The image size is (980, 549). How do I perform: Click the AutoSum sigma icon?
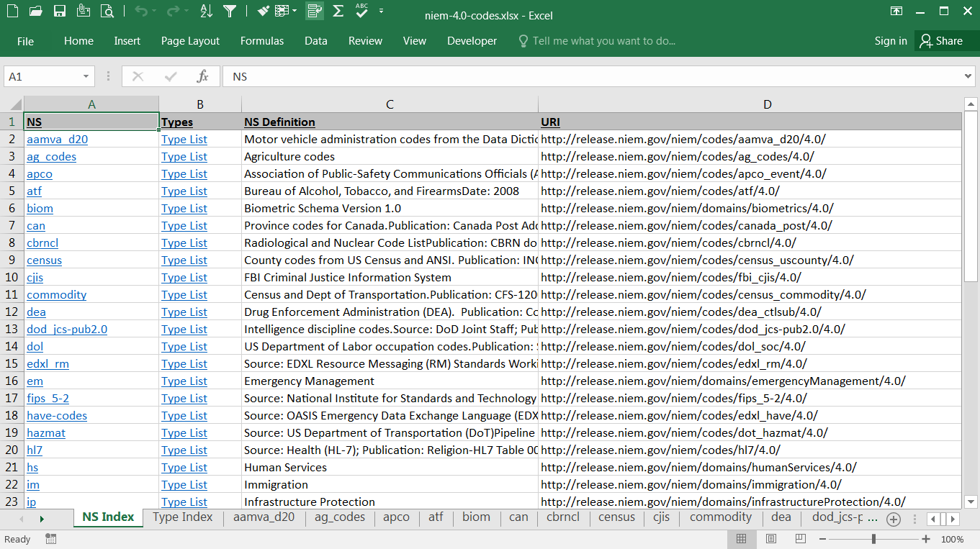point(338,11)
